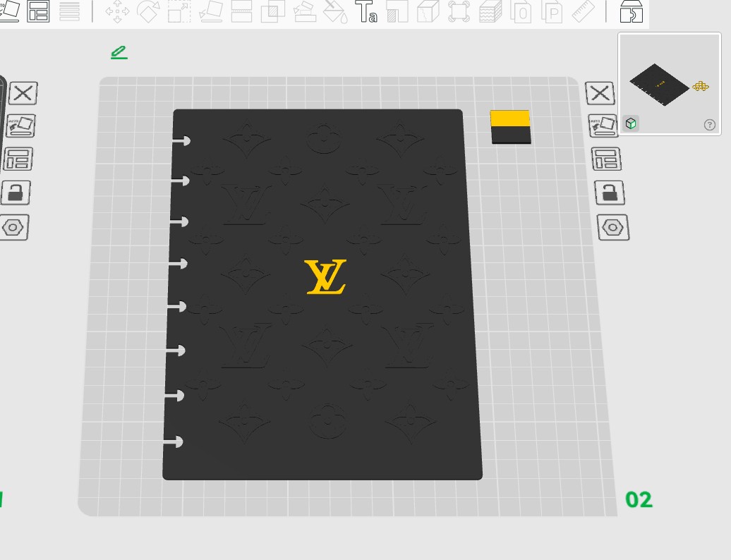Select the yellow LV logo on the cover

[x=325, y=276]
